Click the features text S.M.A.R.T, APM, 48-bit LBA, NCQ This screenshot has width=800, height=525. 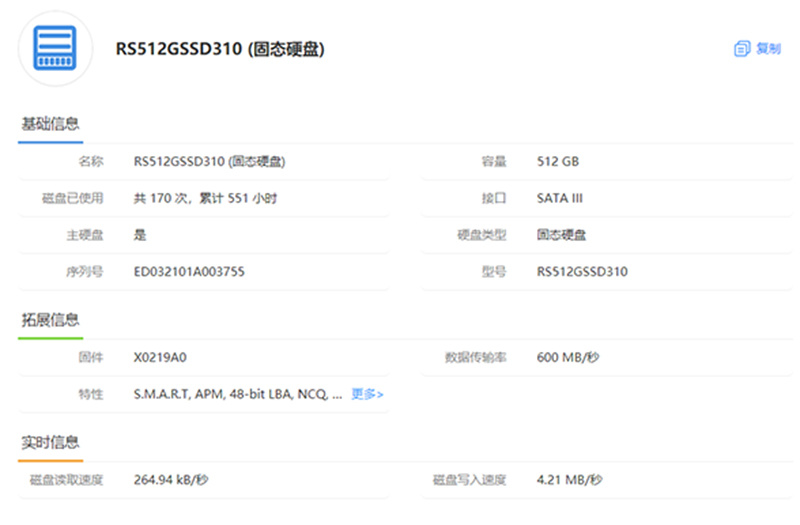(x=231, y=394)
